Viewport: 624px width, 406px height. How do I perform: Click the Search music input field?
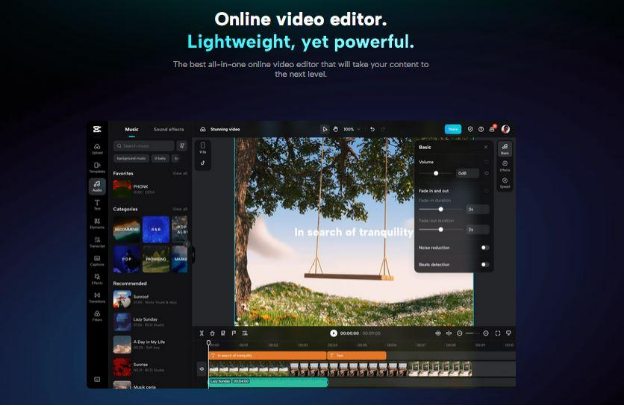coord(144,146)
